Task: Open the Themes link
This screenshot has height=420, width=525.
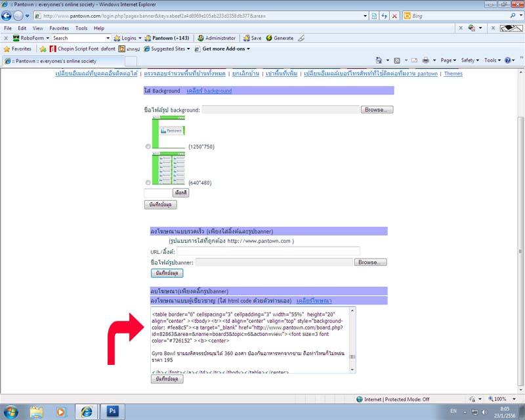Action: (x=453, y=73)
